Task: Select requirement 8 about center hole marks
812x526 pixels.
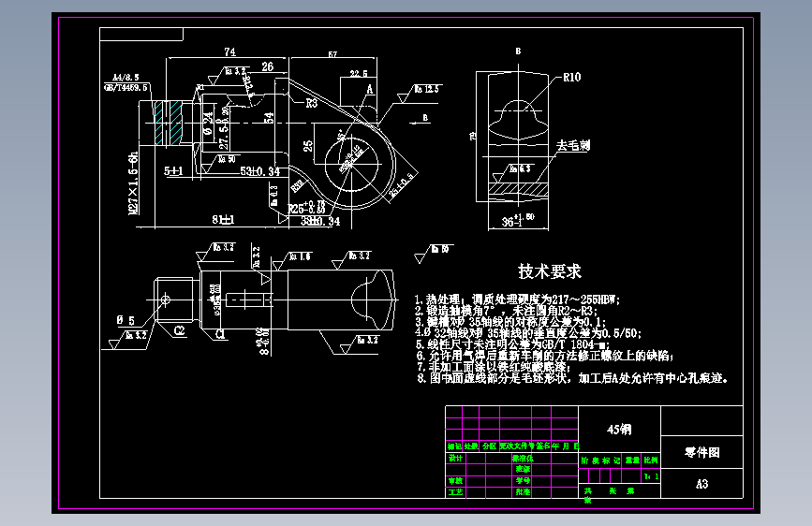Action: [x=573, y=378]
